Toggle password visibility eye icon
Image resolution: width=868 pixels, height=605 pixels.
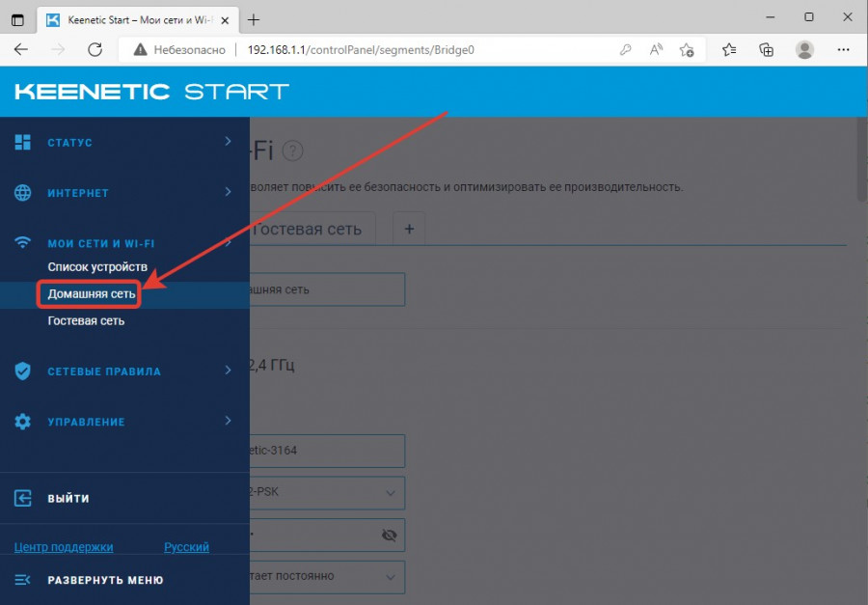pos(389,535)
